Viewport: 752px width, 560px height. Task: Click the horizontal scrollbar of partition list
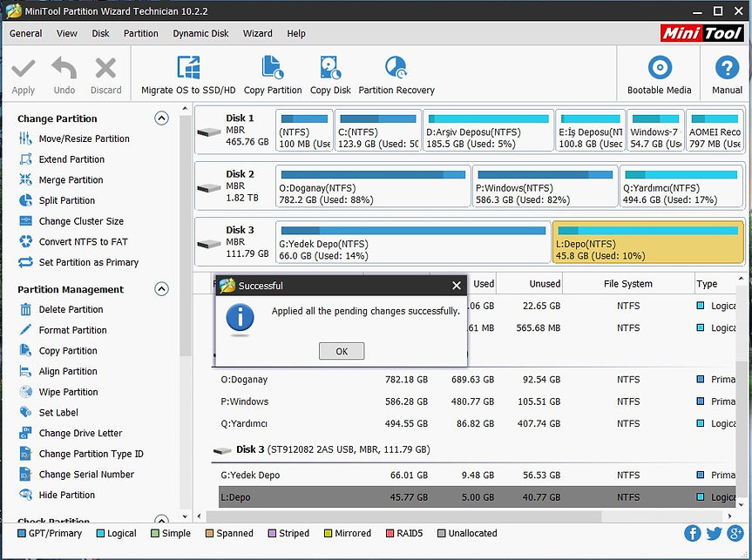pos(403,516)
